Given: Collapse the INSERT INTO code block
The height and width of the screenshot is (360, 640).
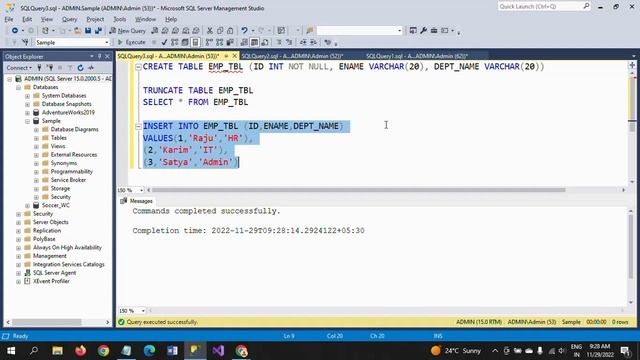Looking at the screenshot, I should point(138,127).
